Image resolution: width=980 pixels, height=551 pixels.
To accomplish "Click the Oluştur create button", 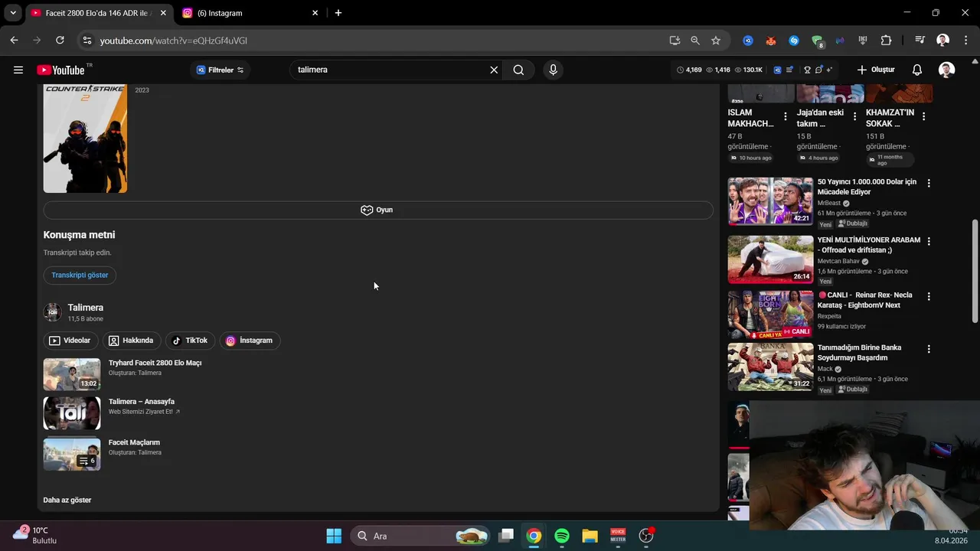I will 876,70.
